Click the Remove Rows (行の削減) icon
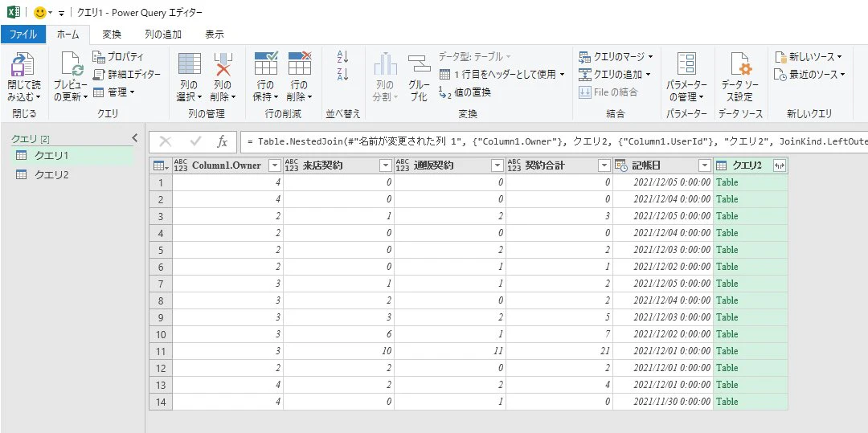The width and height of the screenshot is (868, 433). click(300, 63)
